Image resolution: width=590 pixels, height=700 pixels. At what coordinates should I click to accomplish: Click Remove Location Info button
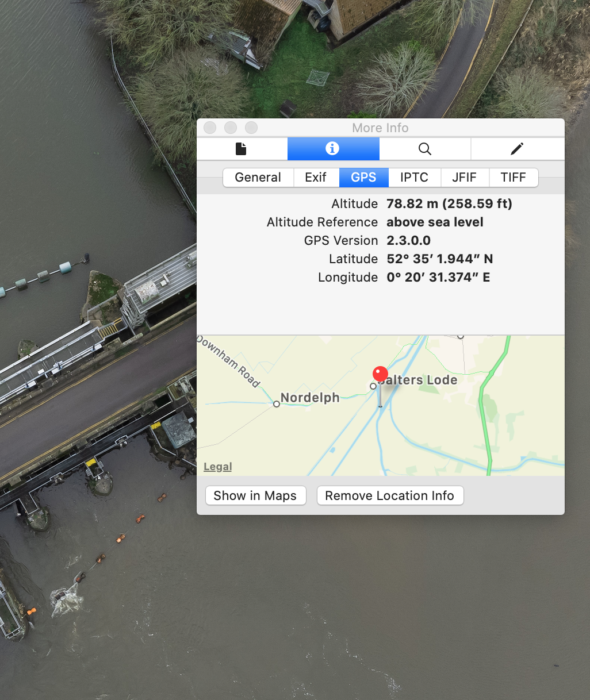tap(389, 495)
